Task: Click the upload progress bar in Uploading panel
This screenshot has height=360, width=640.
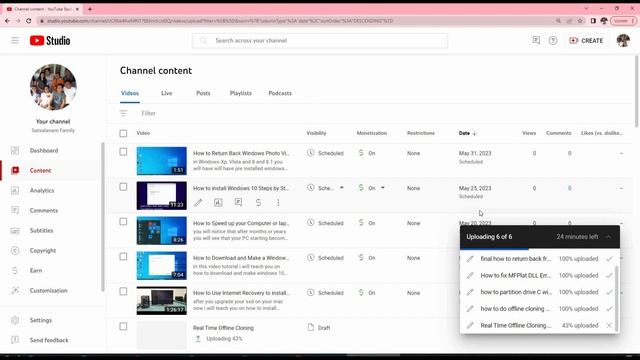Action: (540, 249)
